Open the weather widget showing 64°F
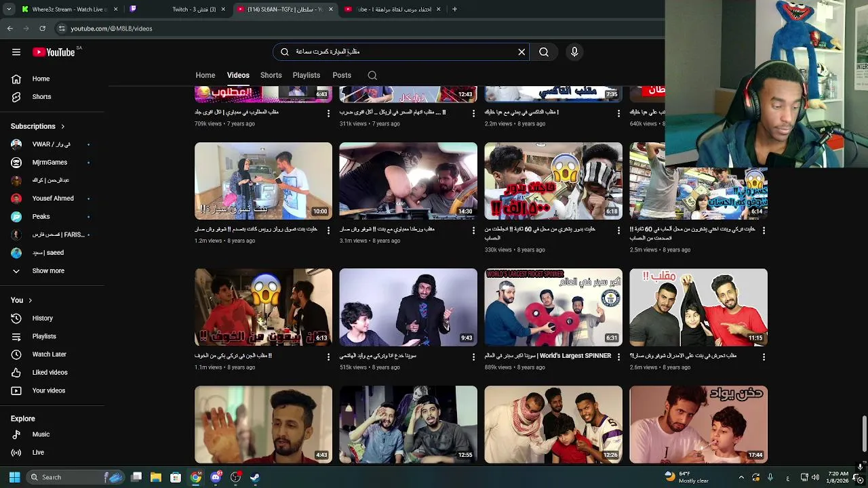Viewport: 868px width, 488px height. [x=686, y=477]
